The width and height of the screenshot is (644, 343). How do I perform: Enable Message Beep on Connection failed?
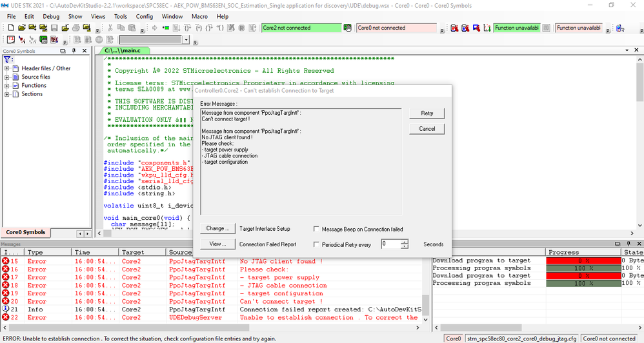click(316, 229)
